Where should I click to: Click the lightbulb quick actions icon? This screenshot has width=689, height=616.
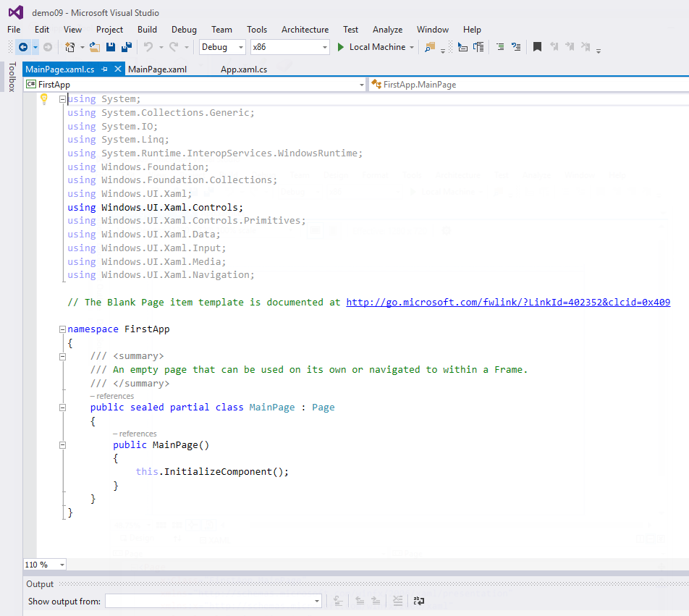43,99
